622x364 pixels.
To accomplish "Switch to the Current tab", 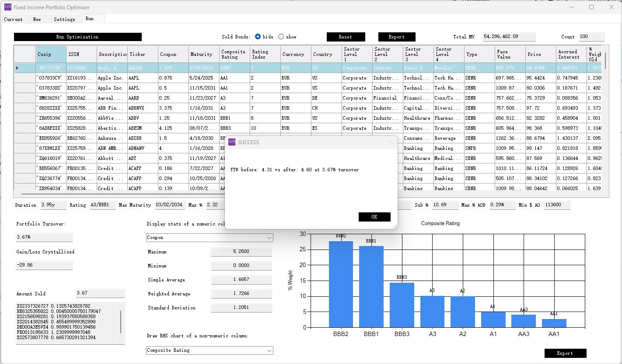I will click(x=14, y=19).
